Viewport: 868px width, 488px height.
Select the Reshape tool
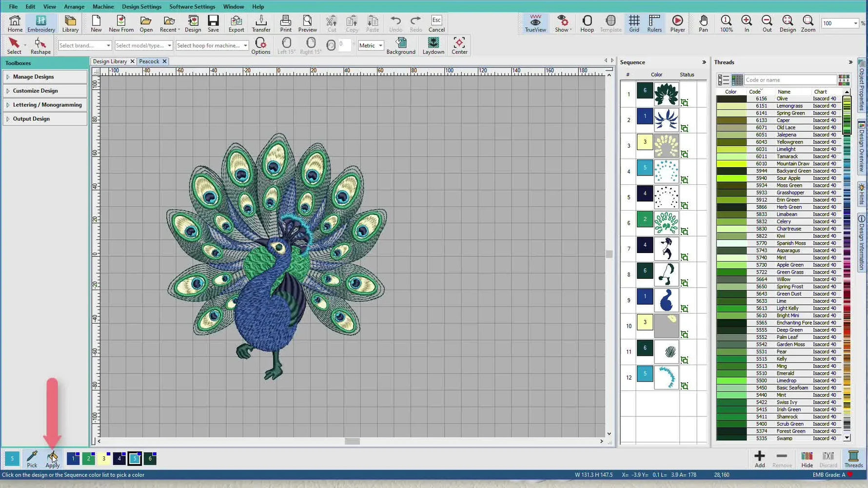tap(40, 45)
